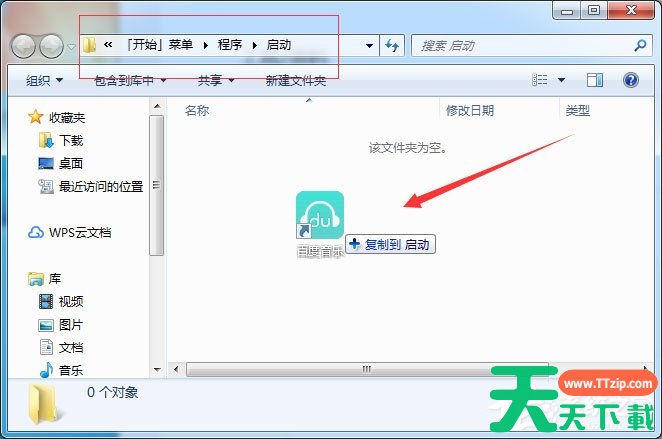
Task: Click the magnifier search icon
Action: click(x=640, y=45)
